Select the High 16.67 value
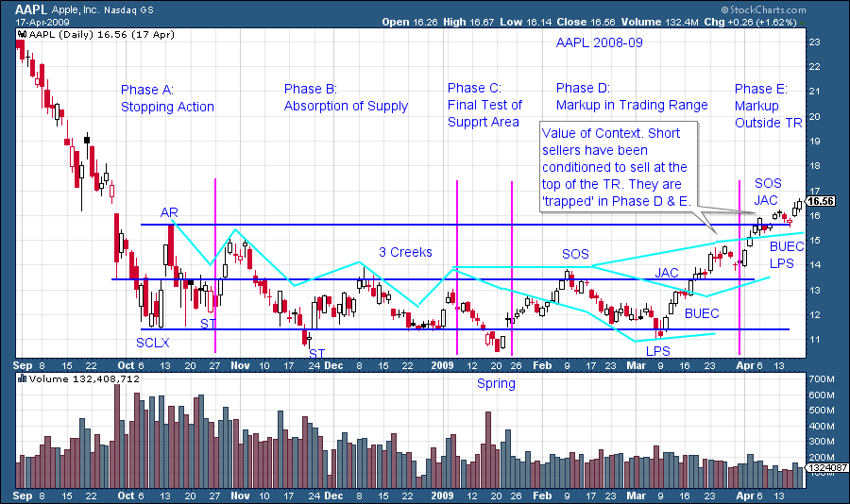 pyautogui.click(x=468, y=23)
